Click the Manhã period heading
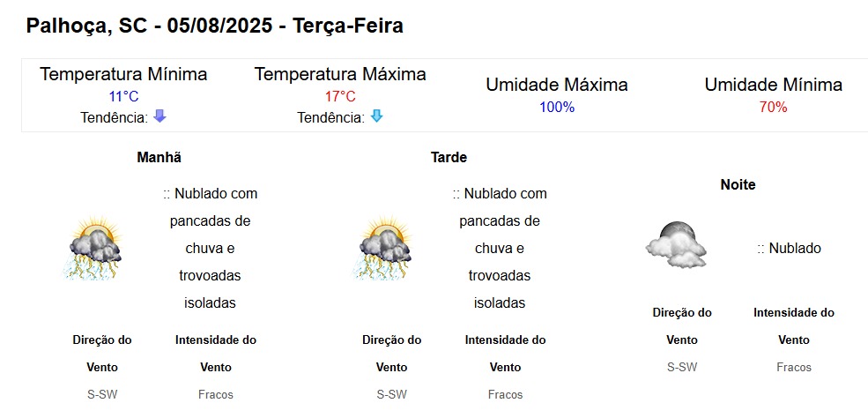 (159, 158)
